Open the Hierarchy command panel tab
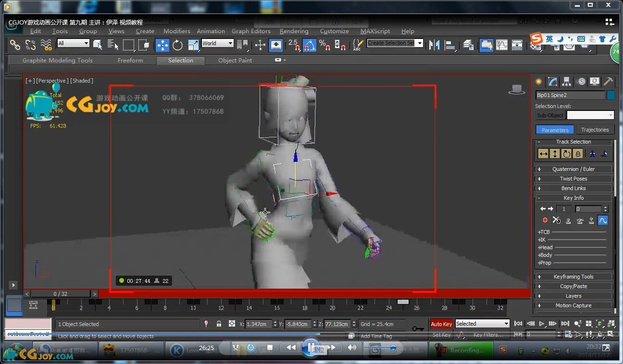 (x=567, y=81)
